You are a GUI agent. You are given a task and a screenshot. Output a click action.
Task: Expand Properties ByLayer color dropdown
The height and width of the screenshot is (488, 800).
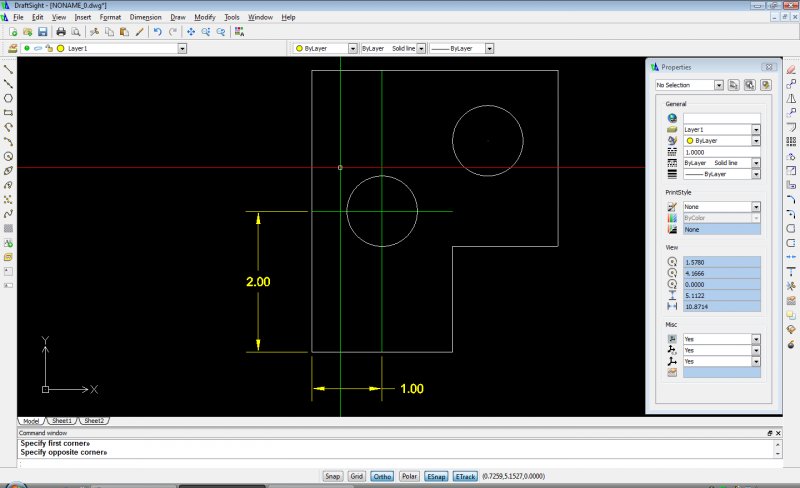pos(756,141)
